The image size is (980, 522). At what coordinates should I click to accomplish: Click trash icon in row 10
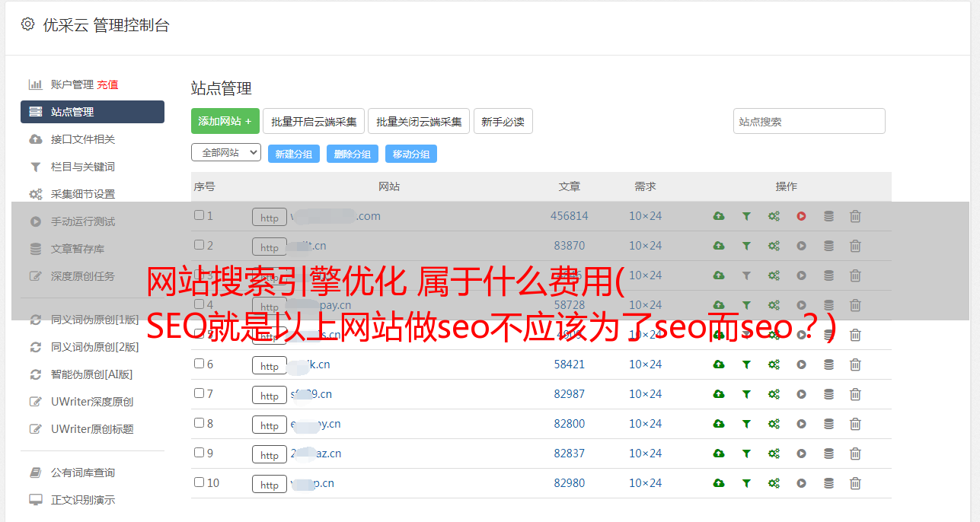[x=855, y=483]
